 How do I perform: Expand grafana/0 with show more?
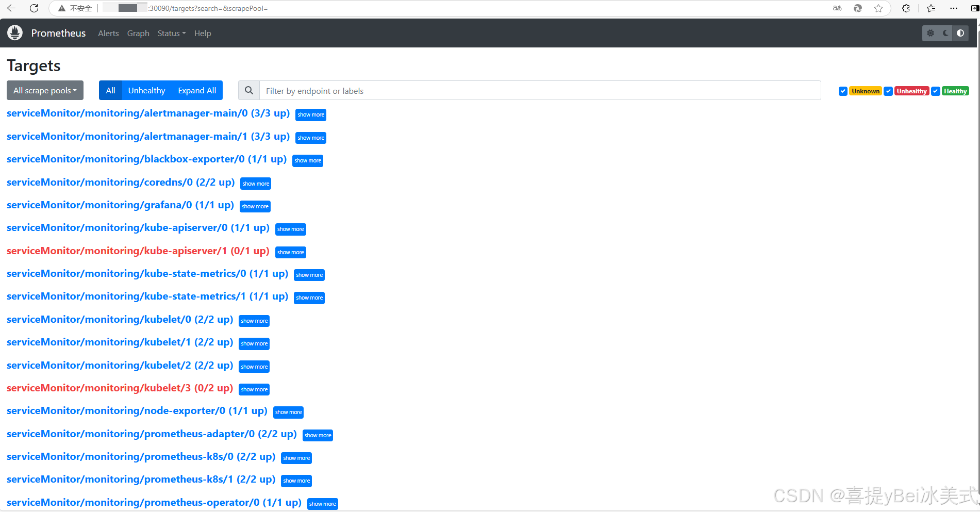coord(255,206)
